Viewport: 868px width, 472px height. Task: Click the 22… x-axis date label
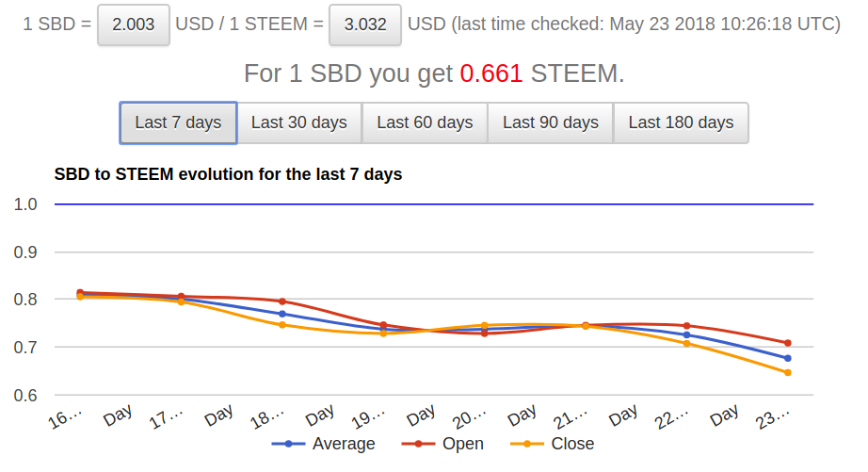pyautogui.click(x=672, y=419)
